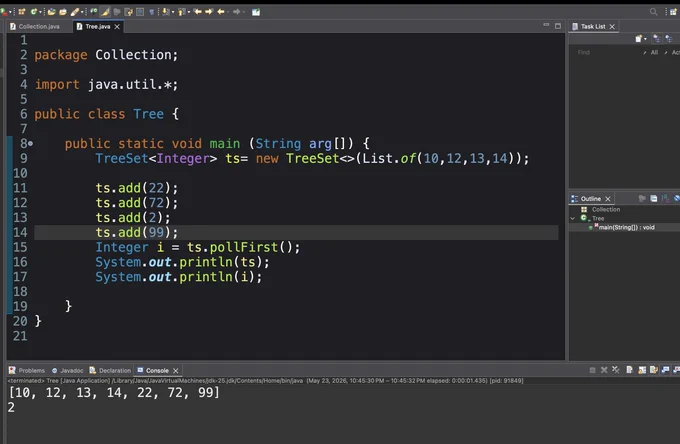Toggle Task List Categorized presentation icon
This screenshot has width=680, height=444.
pos(657,39)
